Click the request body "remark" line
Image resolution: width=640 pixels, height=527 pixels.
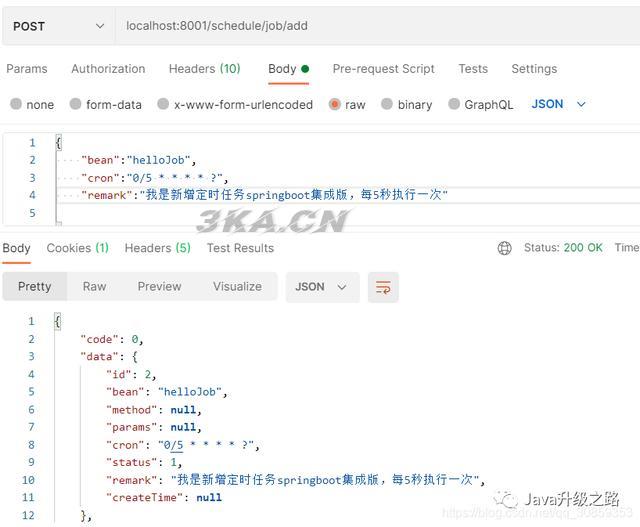point(264,195)
